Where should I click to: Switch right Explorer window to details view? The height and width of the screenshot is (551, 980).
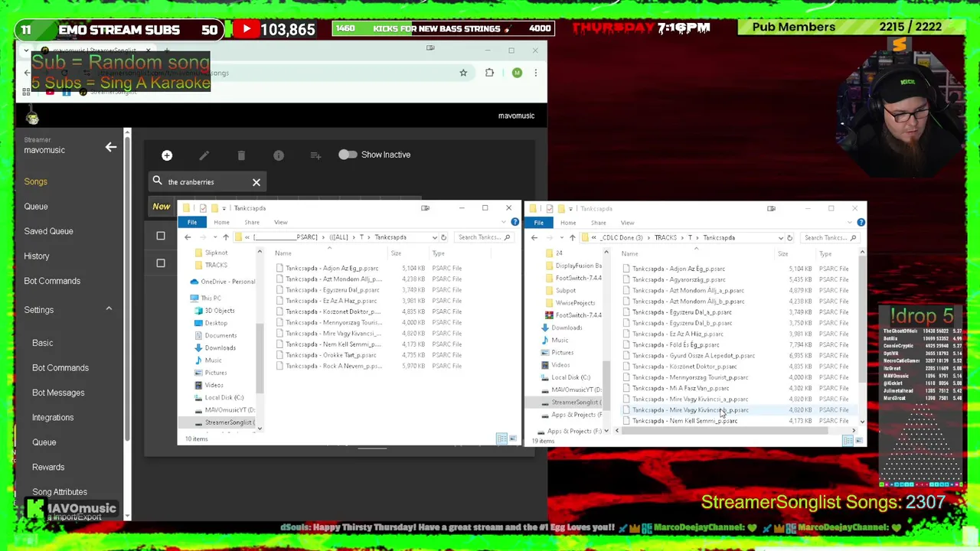coord(848,441)
